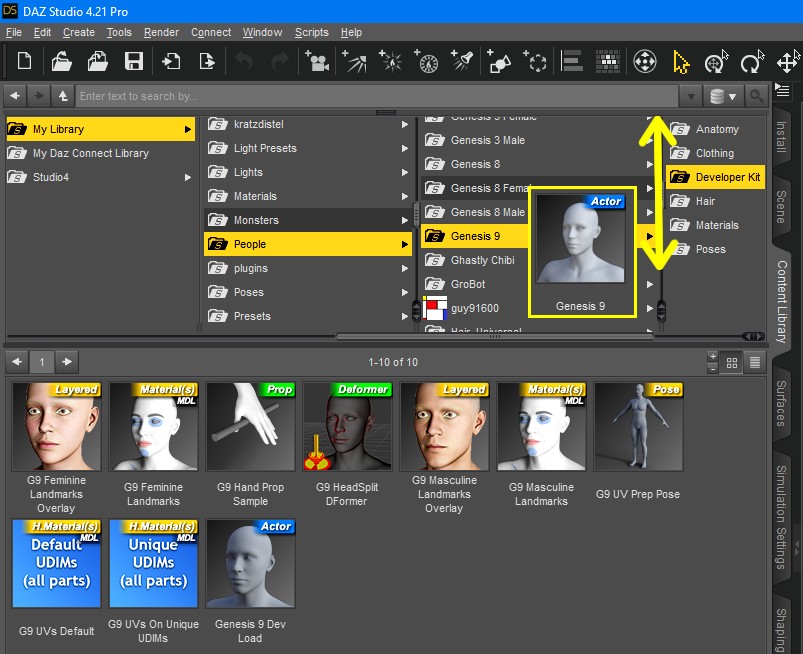Open the Scripts menu
The image size is (803, 654).
(311, 32)
